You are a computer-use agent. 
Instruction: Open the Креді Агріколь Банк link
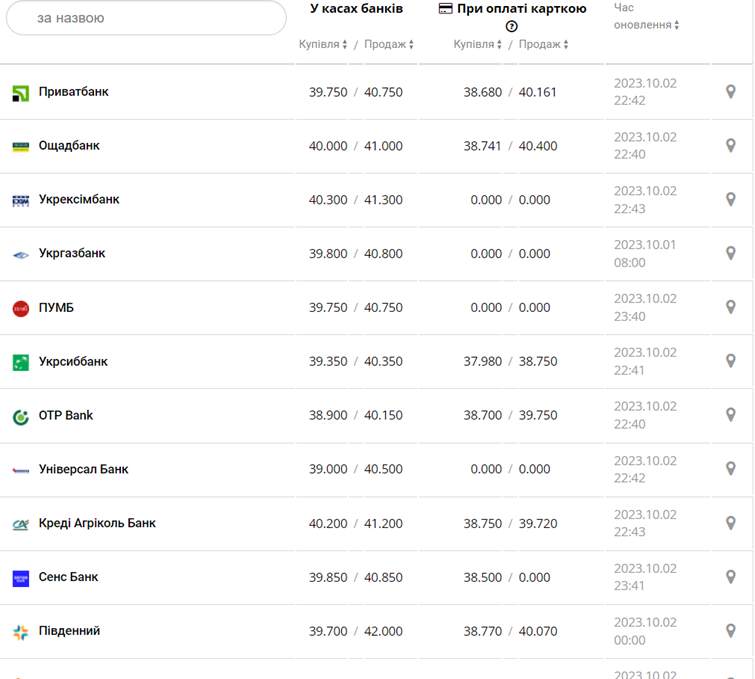click(x=97, y=523)
